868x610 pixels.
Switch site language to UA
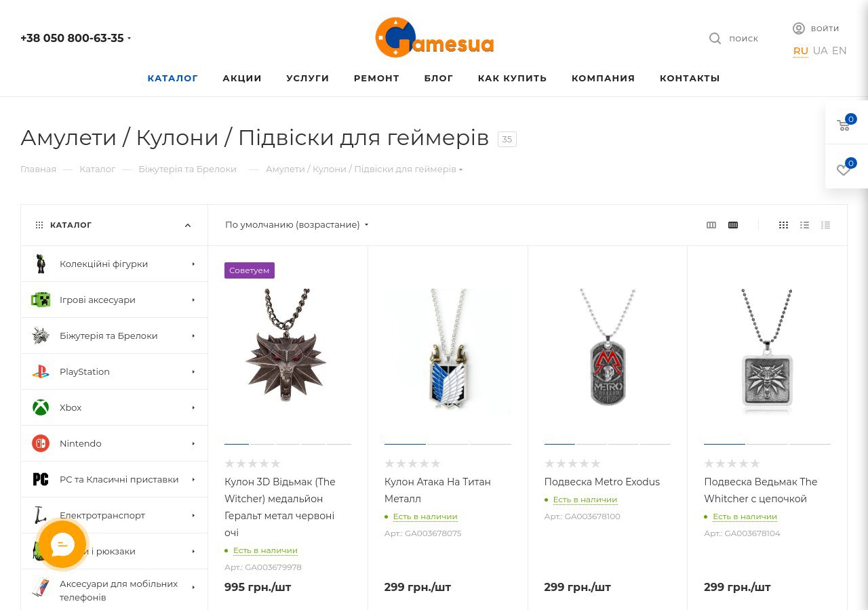(820, 51)
